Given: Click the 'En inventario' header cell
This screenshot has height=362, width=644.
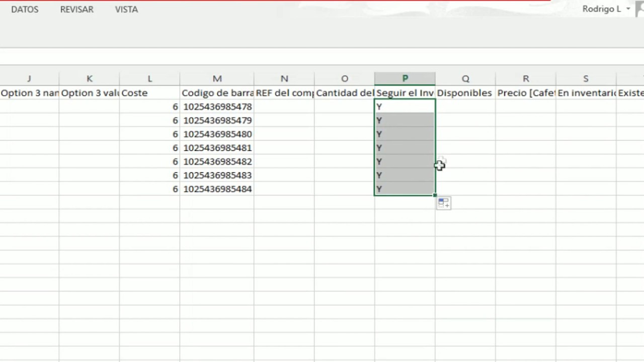Looking at the screenshot, I should coord(586,93).
